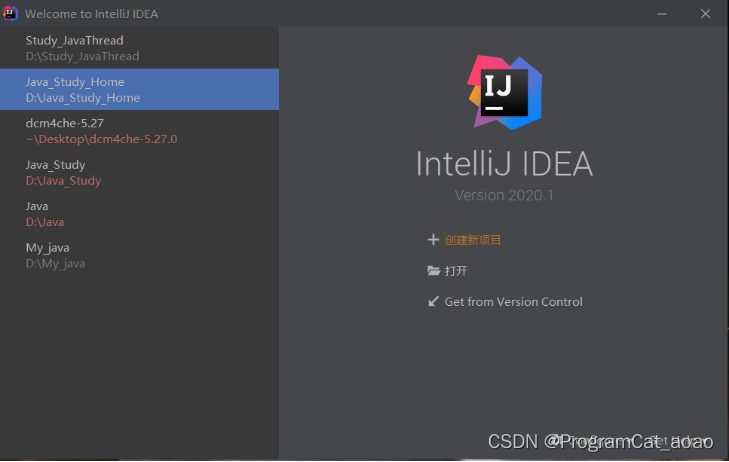Click the folder icon beside 打开
The height and width of the screenshot is (462, 729).
433,271
